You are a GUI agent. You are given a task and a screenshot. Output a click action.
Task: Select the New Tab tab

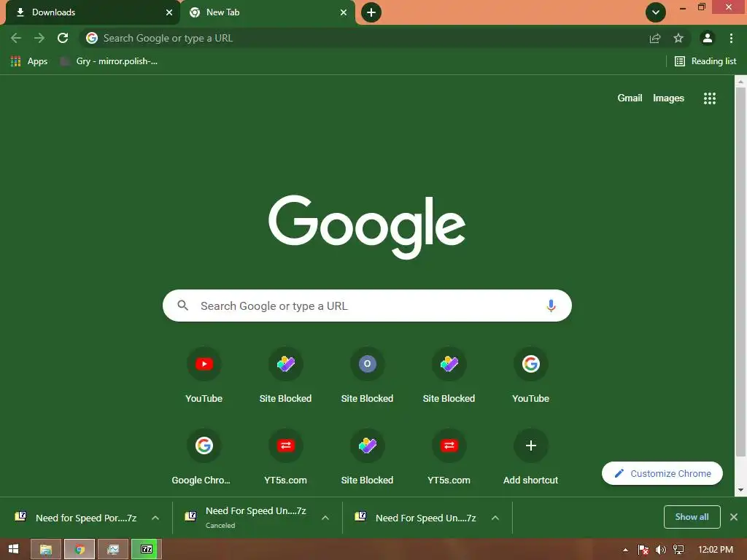267,12
